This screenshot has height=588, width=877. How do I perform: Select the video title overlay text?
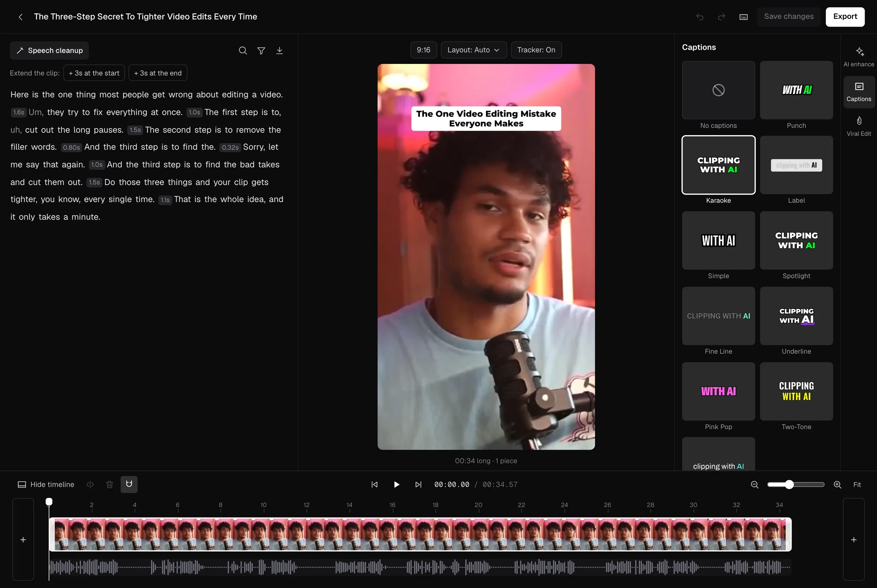(486, 118)
